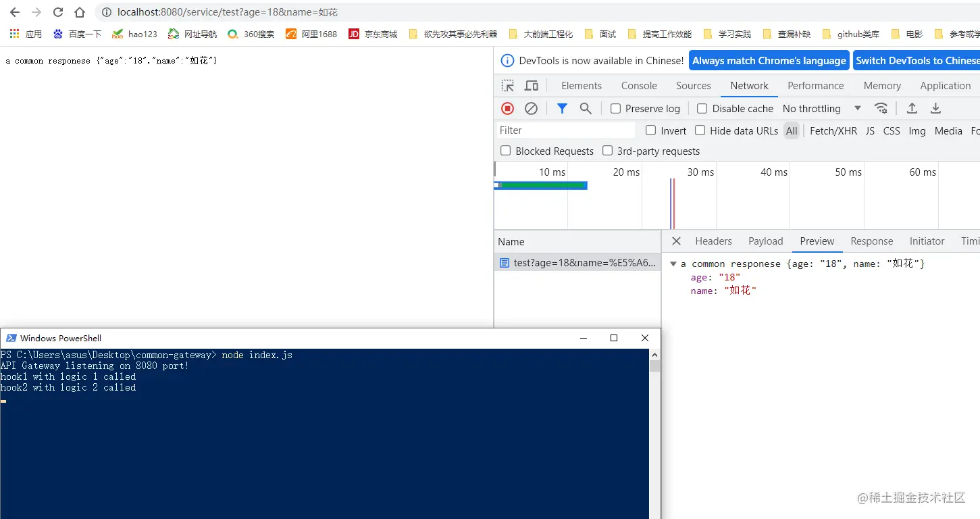Open the 应用 apps shortcut icon
Screen dimensions: 980x519
click(x=14, y=34)
